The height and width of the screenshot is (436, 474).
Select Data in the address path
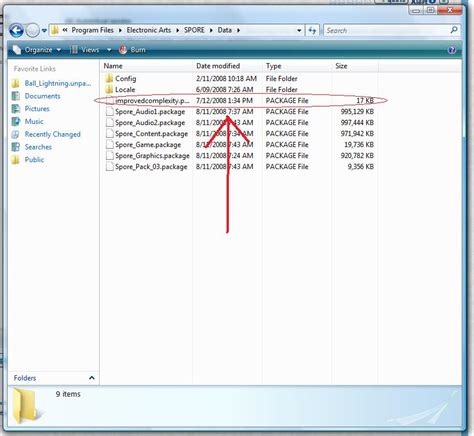(x=225, y=30)
